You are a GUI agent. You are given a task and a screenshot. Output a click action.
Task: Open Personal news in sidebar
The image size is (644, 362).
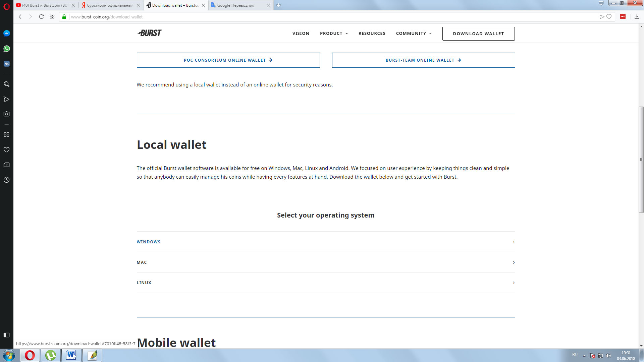pyautogui.click(x=6, y=165)
